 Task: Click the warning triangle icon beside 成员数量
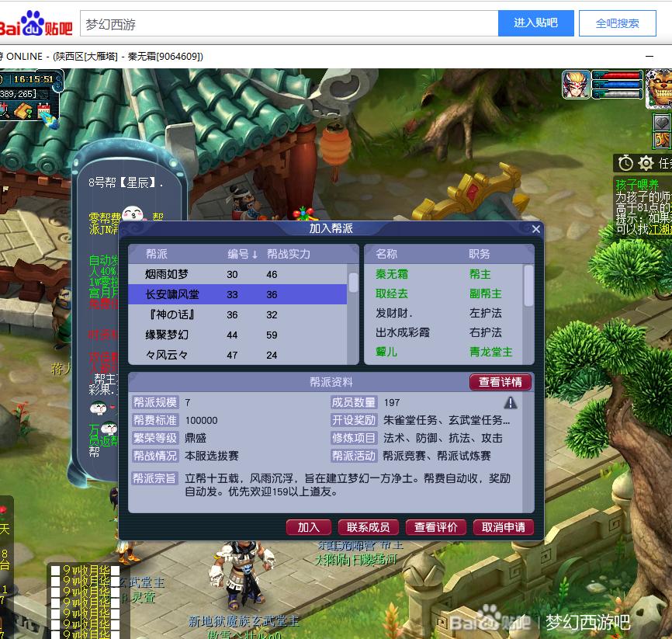[510, 402]
